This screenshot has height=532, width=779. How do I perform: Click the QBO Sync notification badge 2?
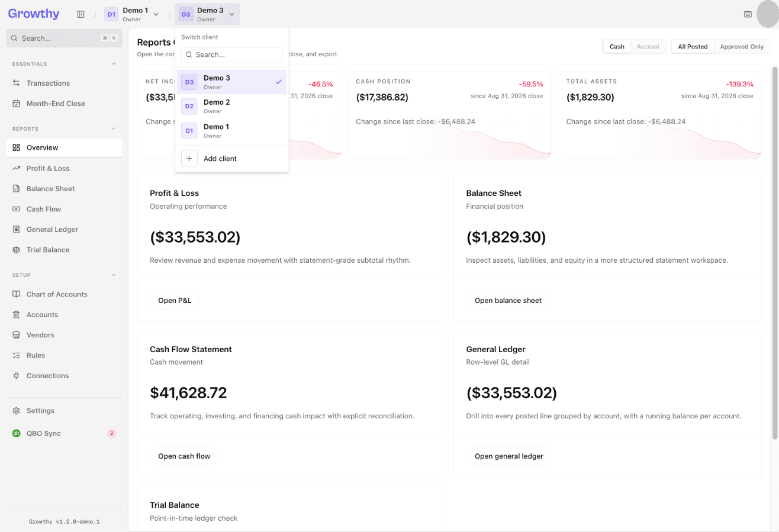(111, 434)
